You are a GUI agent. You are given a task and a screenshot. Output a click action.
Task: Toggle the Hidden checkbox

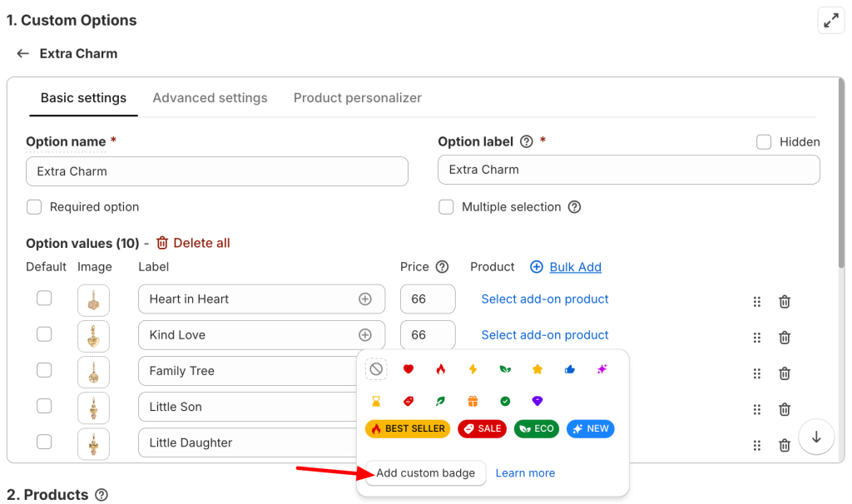tap(764, 142)
